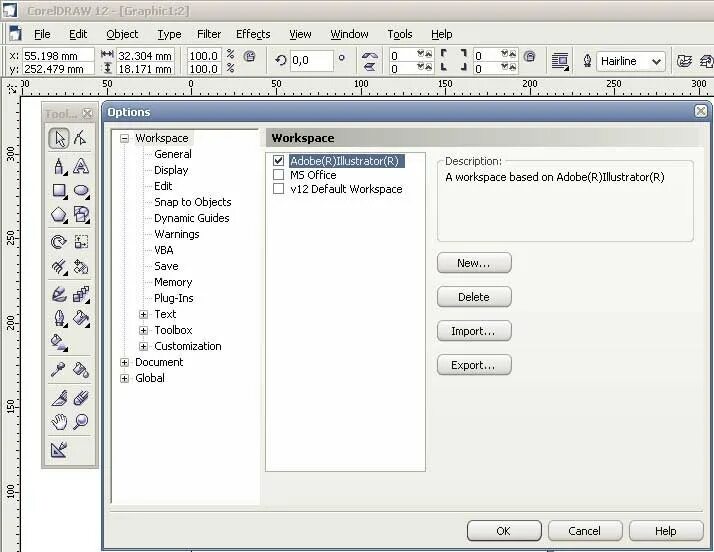This screenshot has height=552, width=714.
Task: Click the lock scale ratio icon
Action: pos(250,56)
